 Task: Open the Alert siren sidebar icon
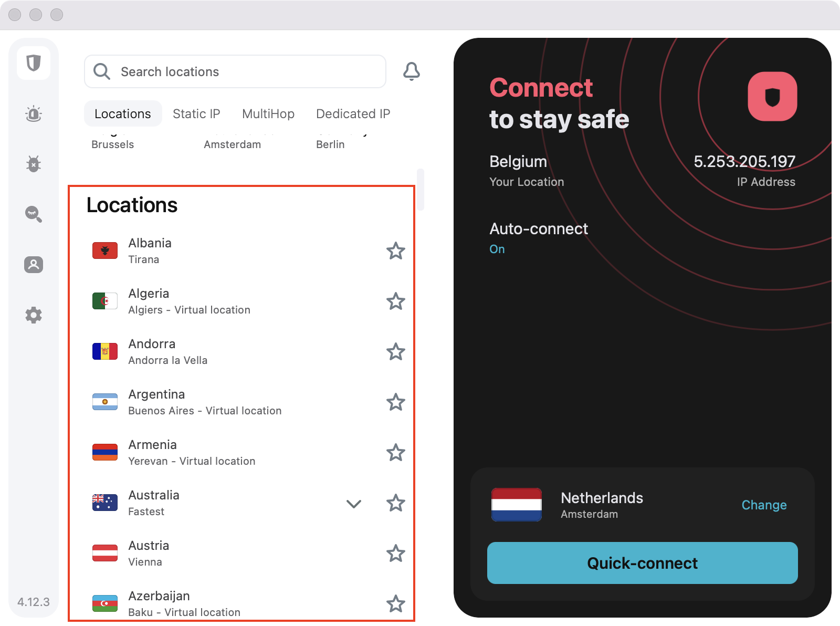pyautogui.click(x=34, y=113)
